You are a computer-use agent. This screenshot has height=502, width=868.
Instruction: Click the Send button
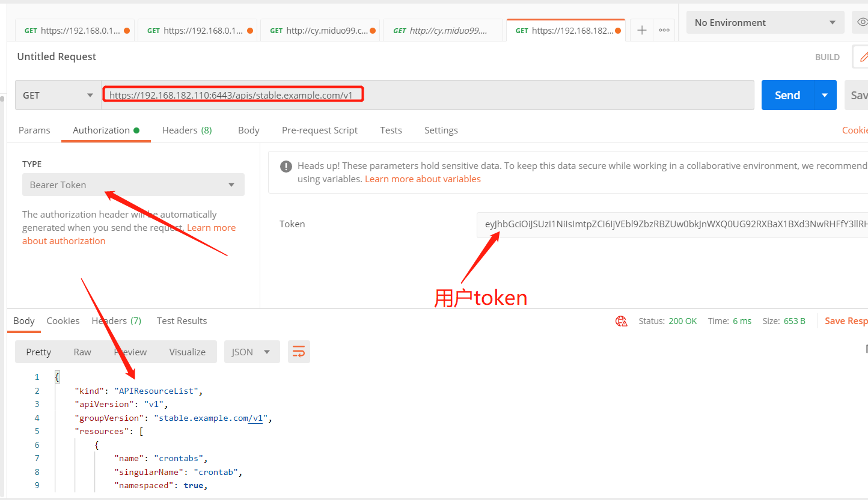787,95
